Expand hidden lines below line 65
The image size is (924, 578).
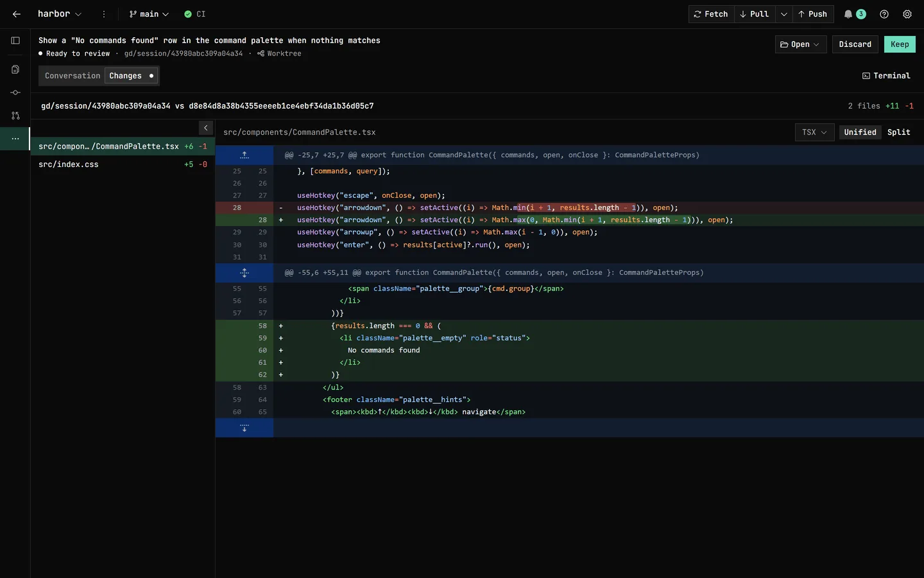tap(244, 428)
